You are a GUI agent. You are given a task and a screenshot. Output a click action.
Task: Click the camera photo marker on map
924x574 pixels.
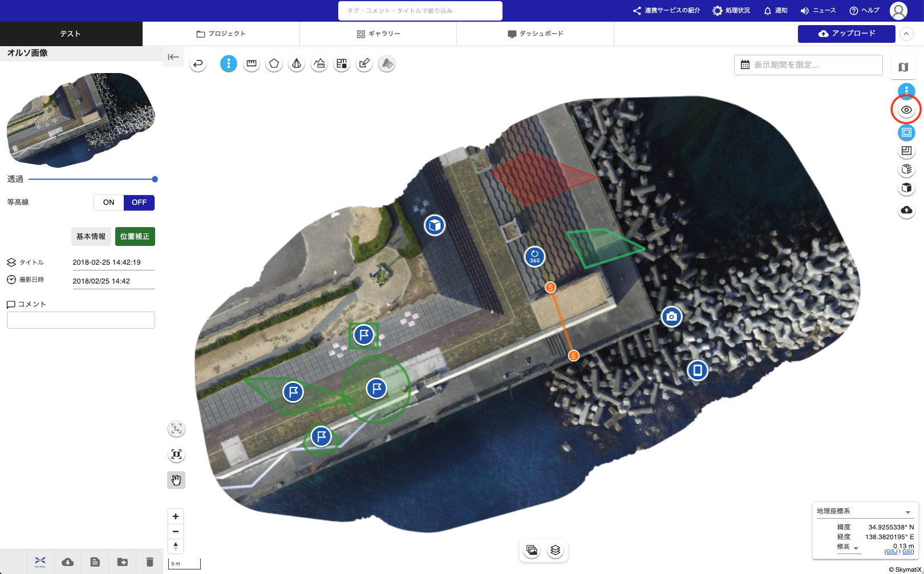(671, 317)
